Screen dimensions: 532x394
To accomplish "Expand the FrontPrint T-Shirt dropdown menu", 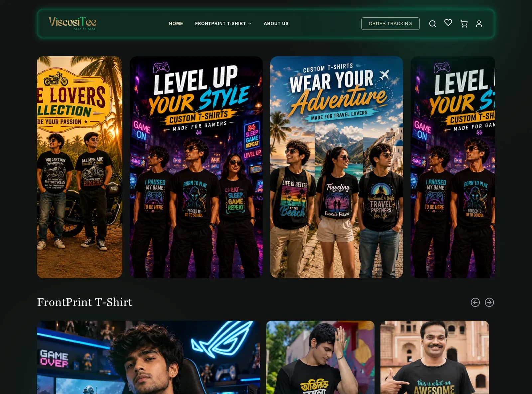I will [223, 24].
